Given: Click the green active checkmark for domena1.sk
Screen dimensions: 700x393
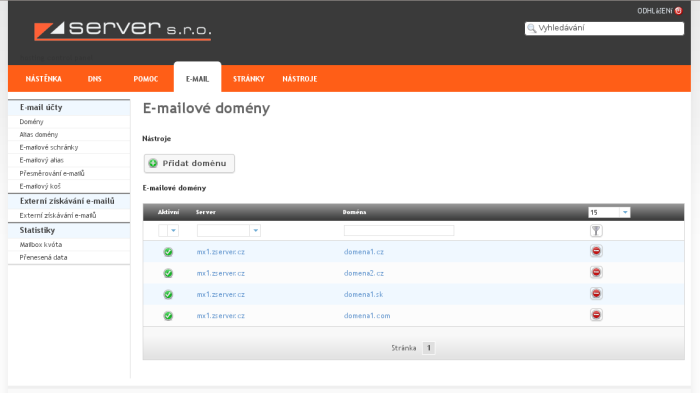Looking at the screenshot, I should coord(168,295).
